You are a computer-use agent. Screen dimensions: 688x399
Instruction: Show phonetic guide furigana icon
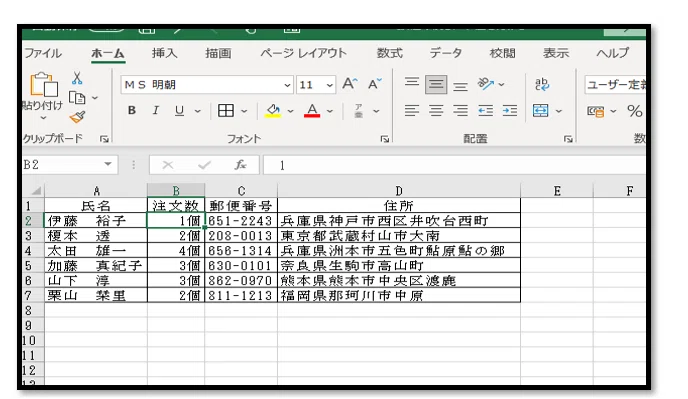[359, 111]
